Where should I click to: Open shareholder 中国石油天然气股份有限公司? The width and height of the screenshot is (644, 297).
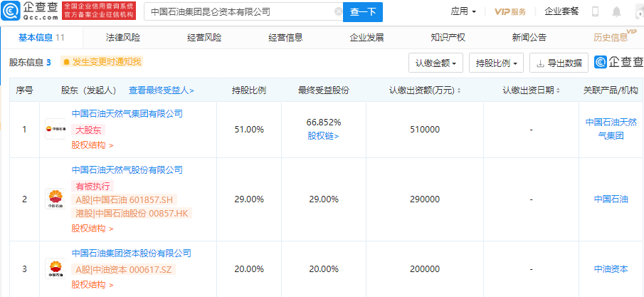127,170
